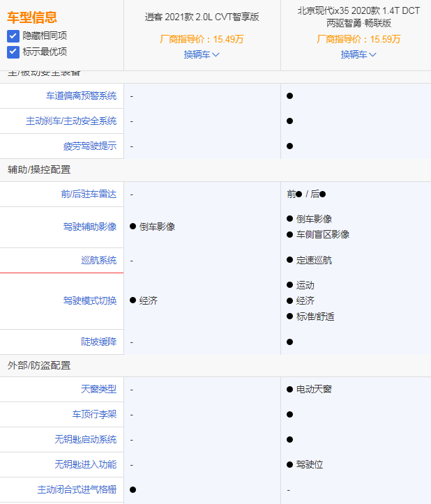Image resolution: width=431 pixels, height=504 pixels.
Task: Open the 驾驶模式切换 link
Action: click(90, 300)
